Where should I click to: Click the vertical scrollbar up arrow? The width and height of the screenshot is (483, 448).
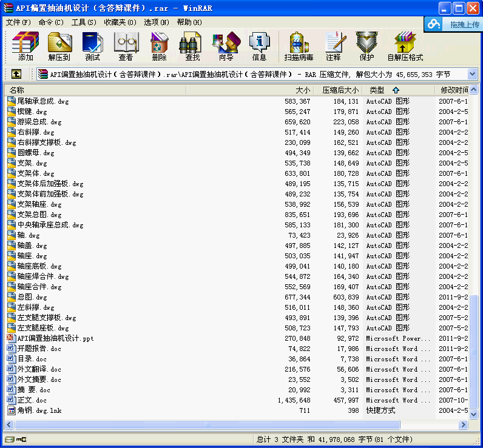point(474,90)
